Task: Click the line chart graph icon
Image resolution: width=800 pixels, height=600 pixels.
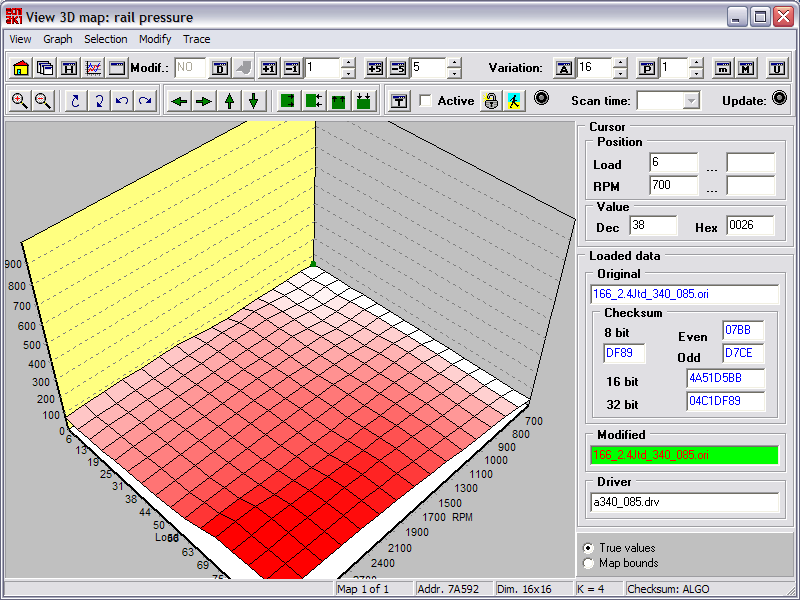Action: (93, 69)
